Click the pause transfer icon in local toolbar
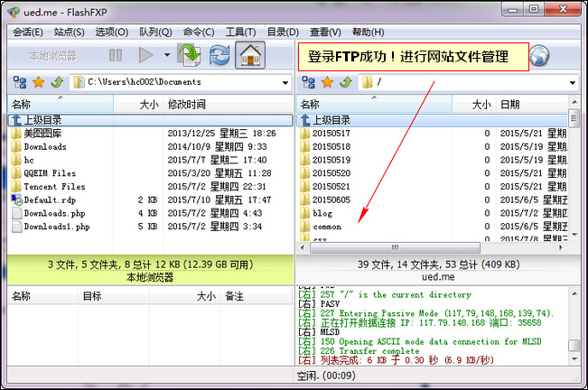The width and height of the screenshot is (588, 390). pos(116,55)
